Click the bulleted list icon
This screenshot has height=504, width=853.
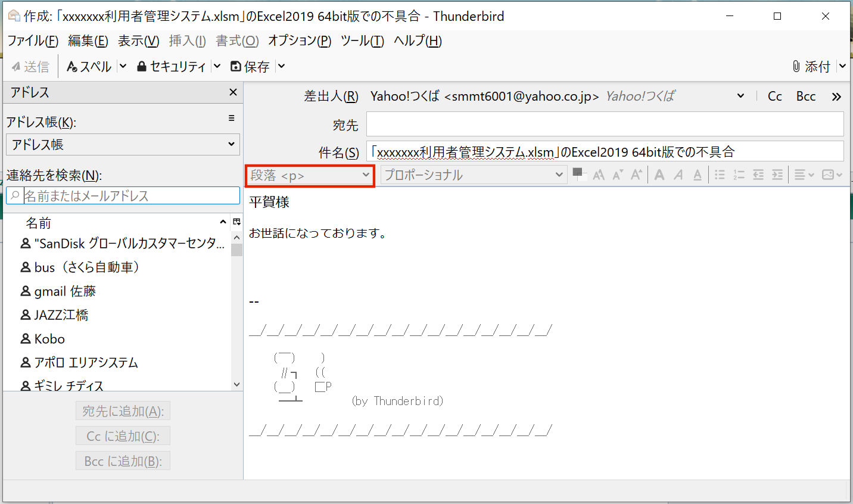(x=720, y=175)
